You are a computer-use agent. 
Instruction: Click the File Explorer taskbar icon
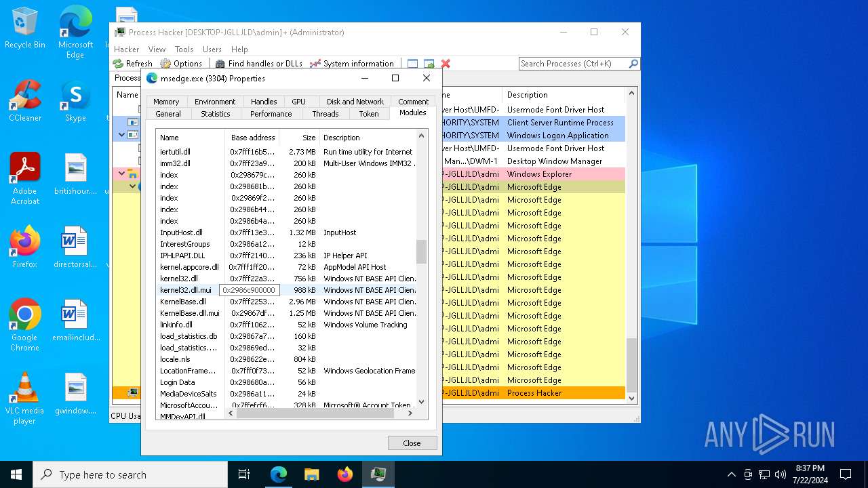(312, 474)
